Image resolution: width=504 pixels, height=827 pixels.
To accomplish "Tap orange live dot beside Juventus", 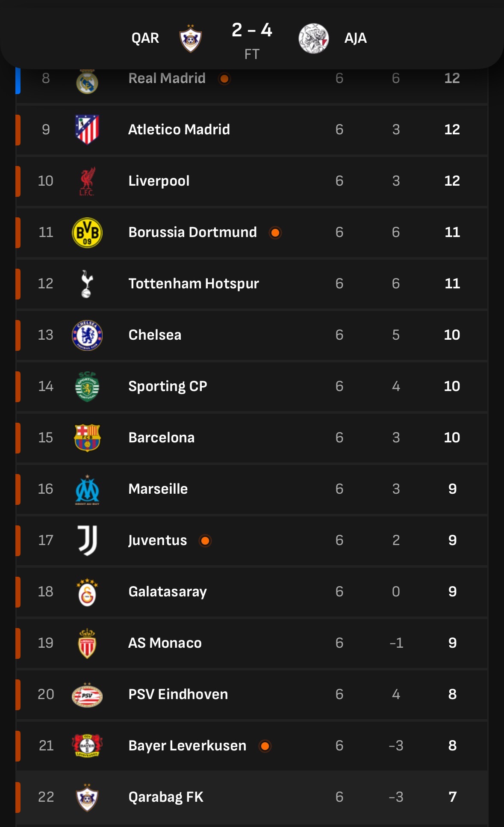I will point(205,541).
